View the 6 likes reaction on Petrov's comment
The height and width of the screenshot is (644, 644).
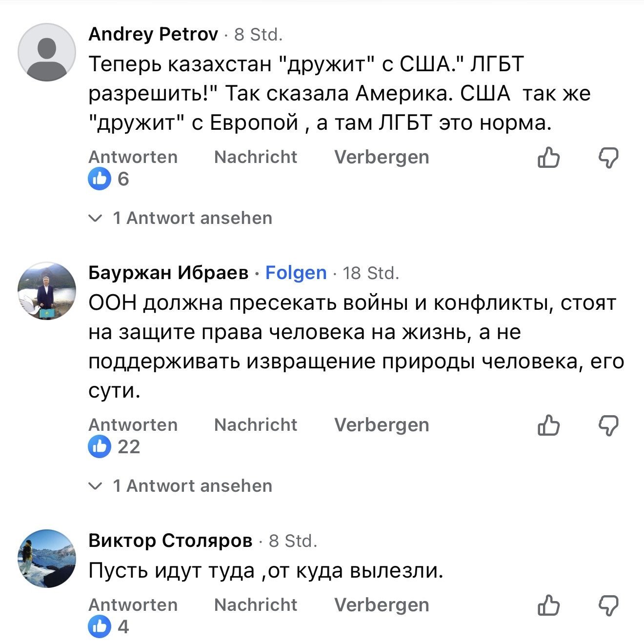click(x=109, y=179)
